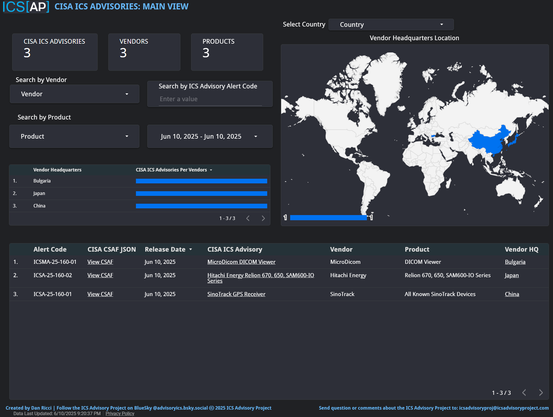Select the MicroDicom vendor cell
Image resolution: width=553 pixels, height=417 pixels.
pyautogui.click(x=345, y=262)
